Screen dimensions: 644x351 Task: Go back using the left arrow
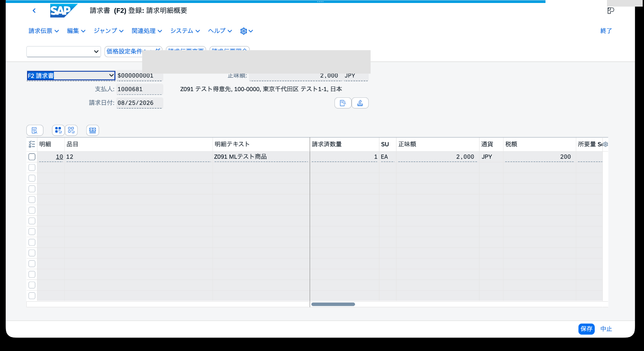click(x=34, y=11)
